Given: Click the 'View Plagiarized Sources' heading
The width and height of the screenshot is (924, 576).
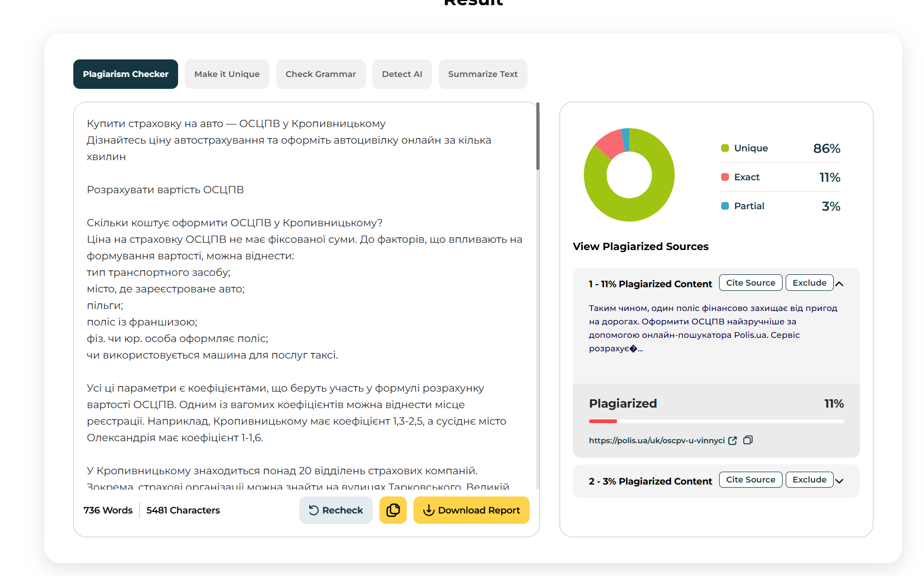Looking at the screenshot, I should (x=641, y=246).
